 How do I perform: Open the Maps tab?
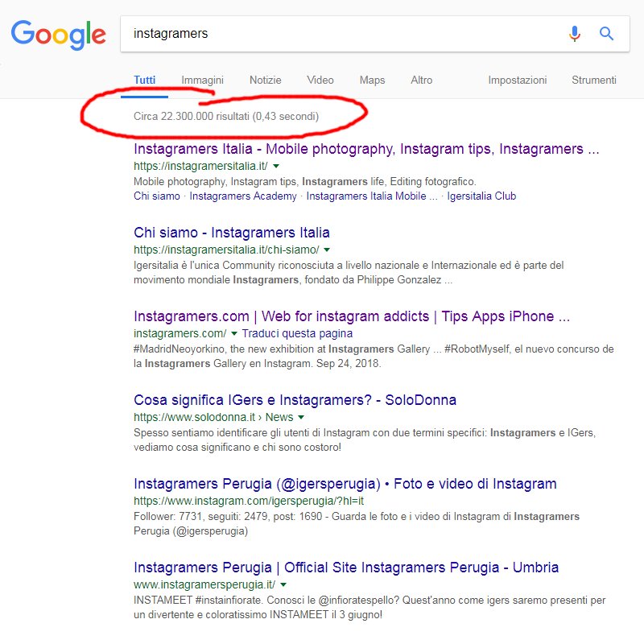[x=372, y=80]
